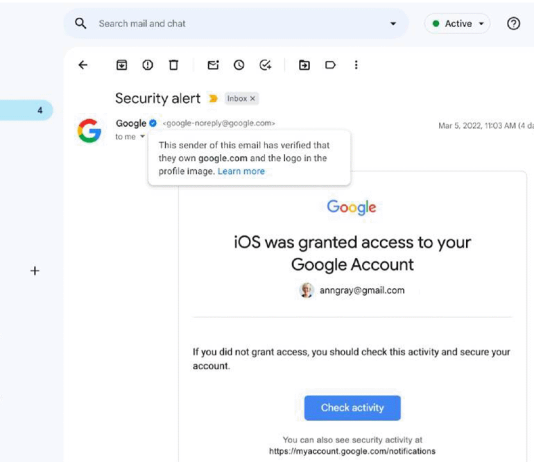Mark as unread via the envelope icon
534x462 pixels.
[213, 65]
